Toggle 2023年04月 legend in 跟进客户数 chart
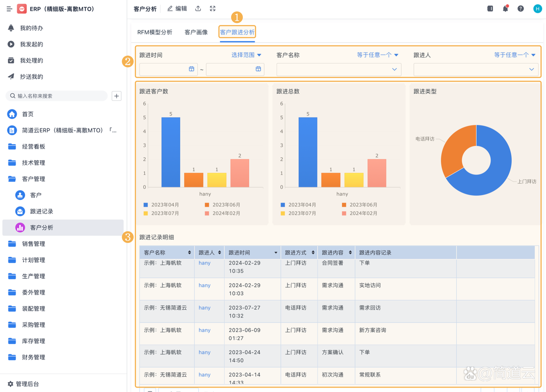The height and width of the screenshot is (392, 546). point(161,205)
